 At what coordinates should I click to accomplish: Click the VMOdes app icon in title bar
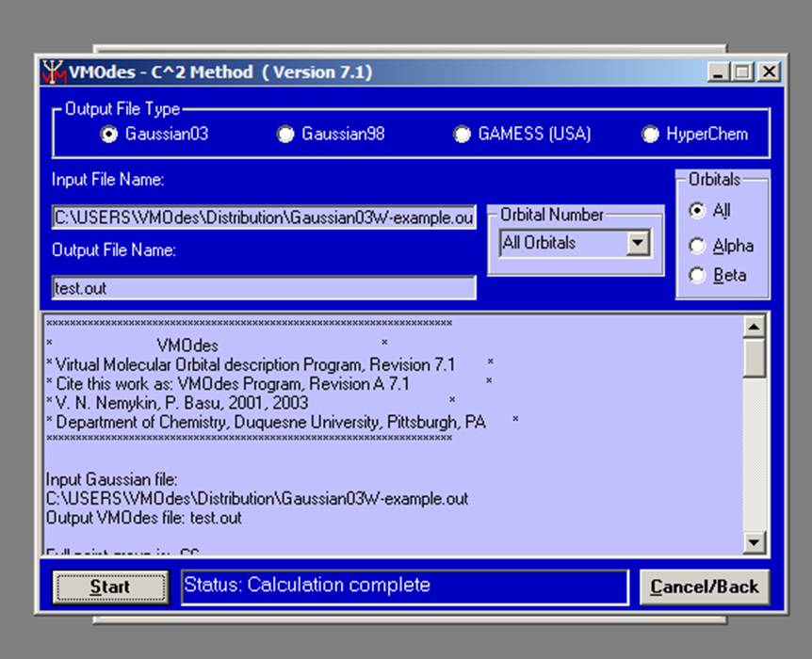54,72
